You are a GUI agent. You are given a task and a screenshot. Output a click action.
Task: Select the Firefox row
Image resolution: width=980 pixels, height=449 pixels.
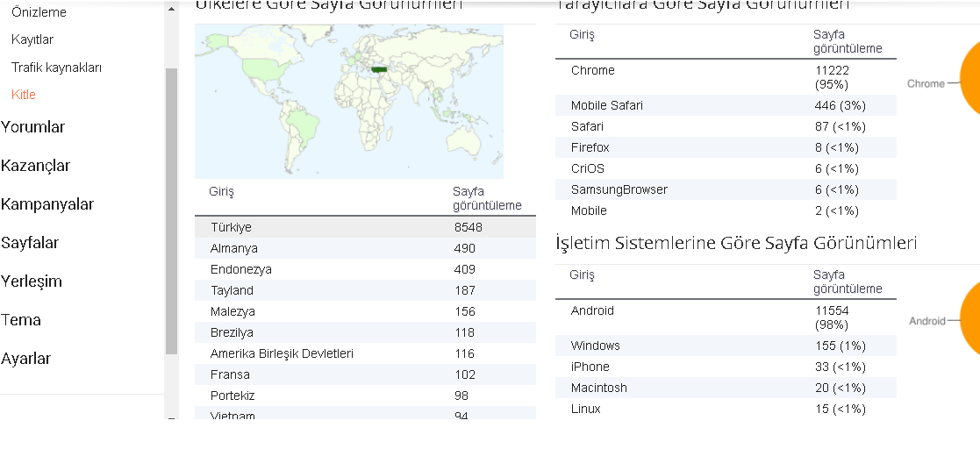pos(726,147)
